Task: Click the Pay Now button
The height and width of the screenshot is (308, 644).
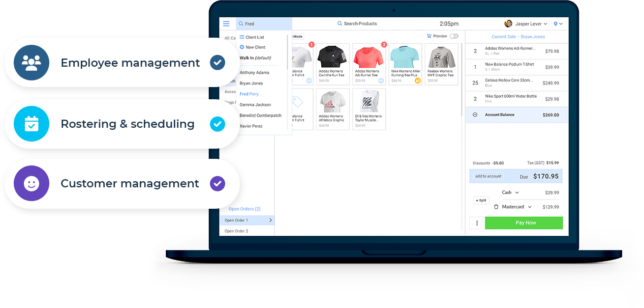Action: point(524,223)
